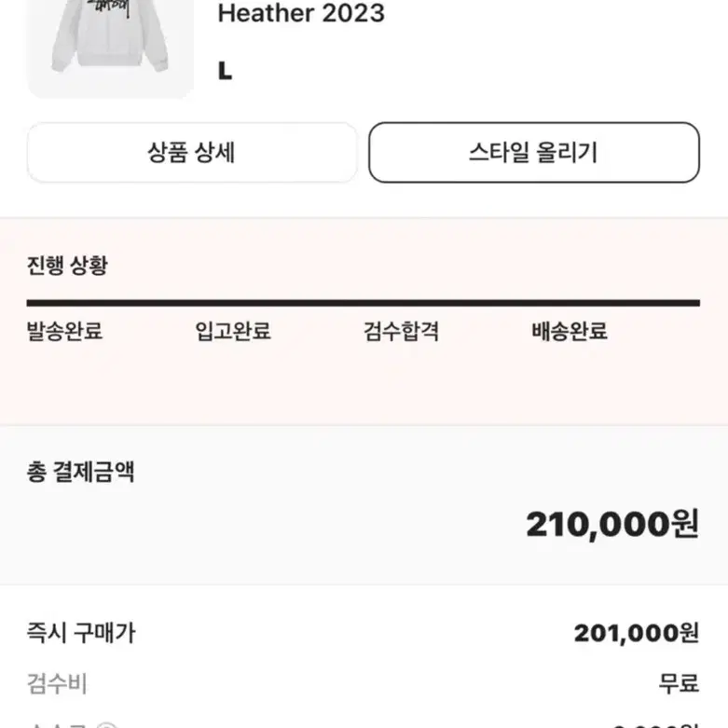The width and height of the screenshot is (728, 728).
Task: Select the 입고완료 progress step
Action: (233, 332)
